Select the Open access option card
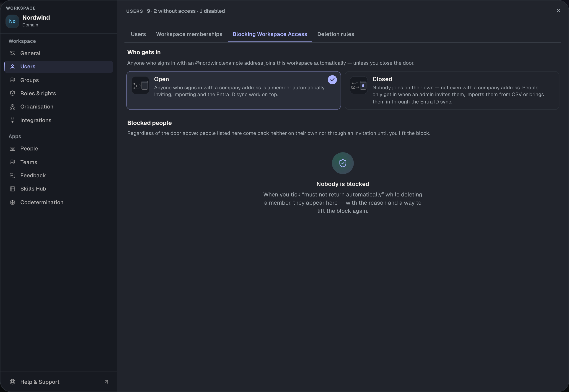Screen dimensions: 569x392 [x=233, y=90]
